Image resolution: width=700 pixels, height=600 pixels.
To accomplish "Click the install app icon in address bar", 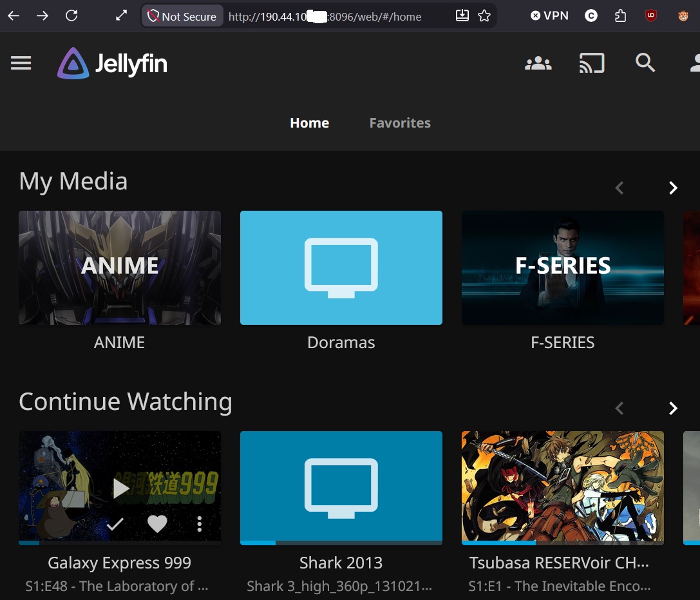I will pos(462,16).
